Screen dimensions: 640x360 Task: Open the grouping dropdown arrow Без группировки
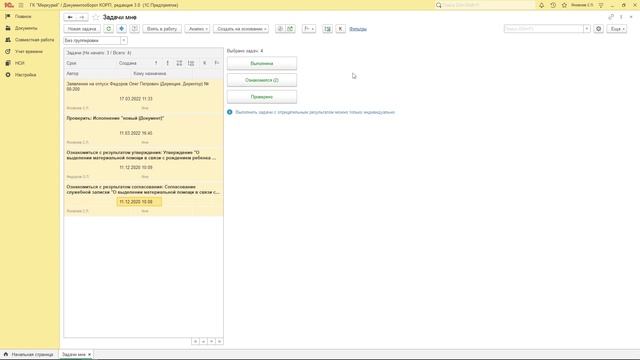click(124, 40)
